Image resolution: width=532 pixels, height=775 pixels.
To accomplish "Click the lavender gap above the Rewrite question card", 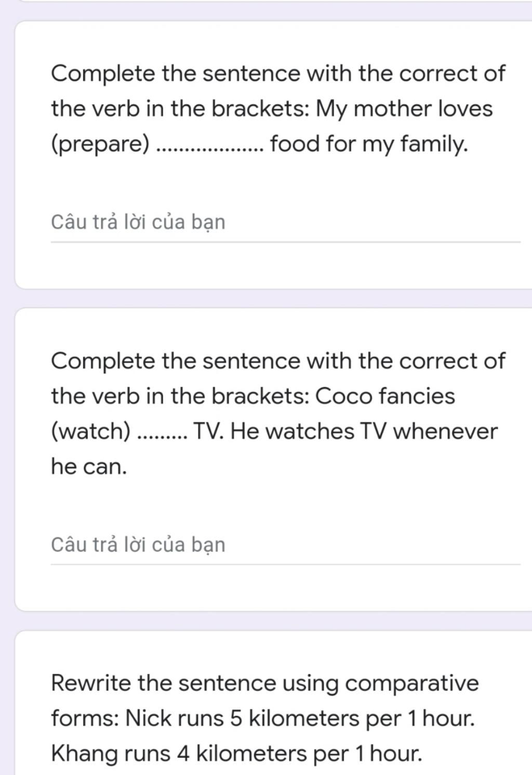I will click(x=266, y=621).
